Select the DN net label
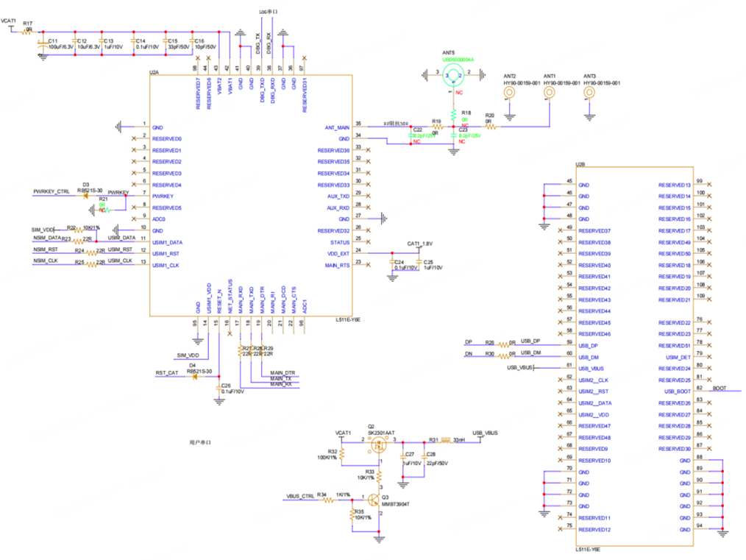The height and width of the screenshot is (560, 746). click(x=469, y=353)
